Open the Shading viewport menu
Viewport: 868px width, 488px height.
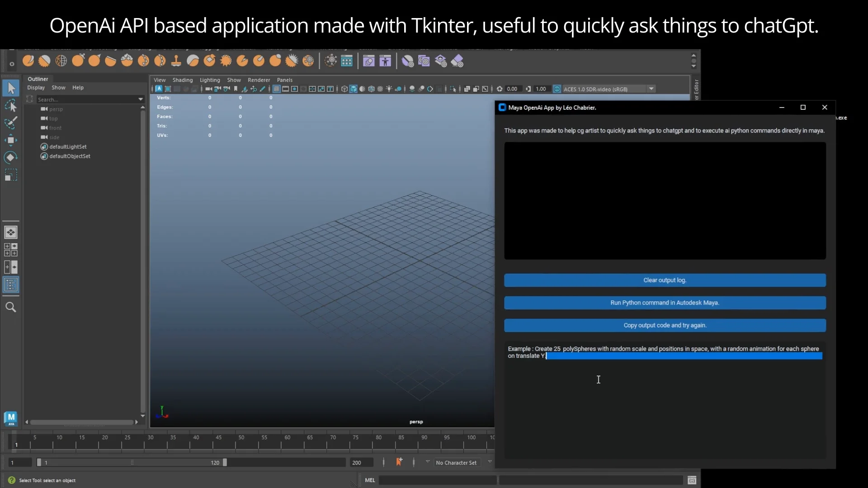pyautogui.click(x=182, y=80)
